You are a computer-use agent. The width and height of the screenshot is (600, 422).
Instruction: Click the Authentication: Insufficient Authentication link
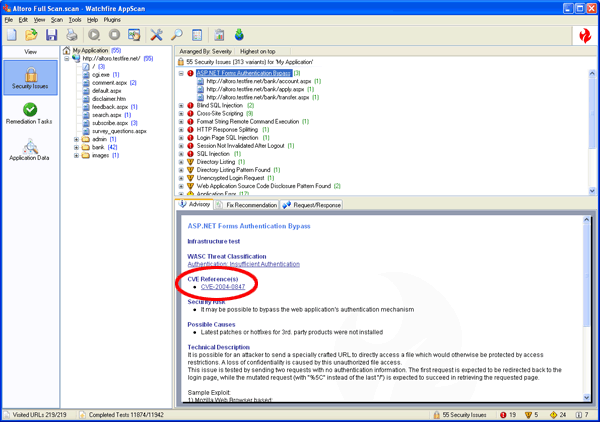243,264
